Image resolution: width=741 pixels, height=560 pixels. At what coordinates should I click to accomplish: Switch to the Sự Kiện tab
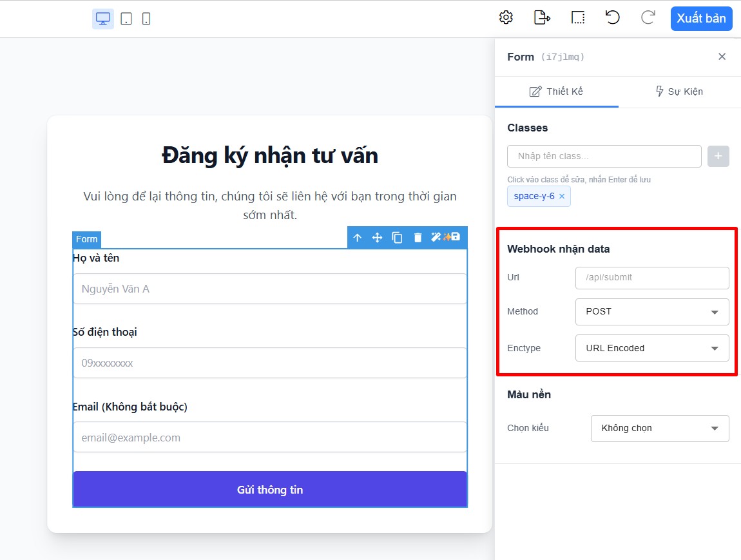click(679, 92)
